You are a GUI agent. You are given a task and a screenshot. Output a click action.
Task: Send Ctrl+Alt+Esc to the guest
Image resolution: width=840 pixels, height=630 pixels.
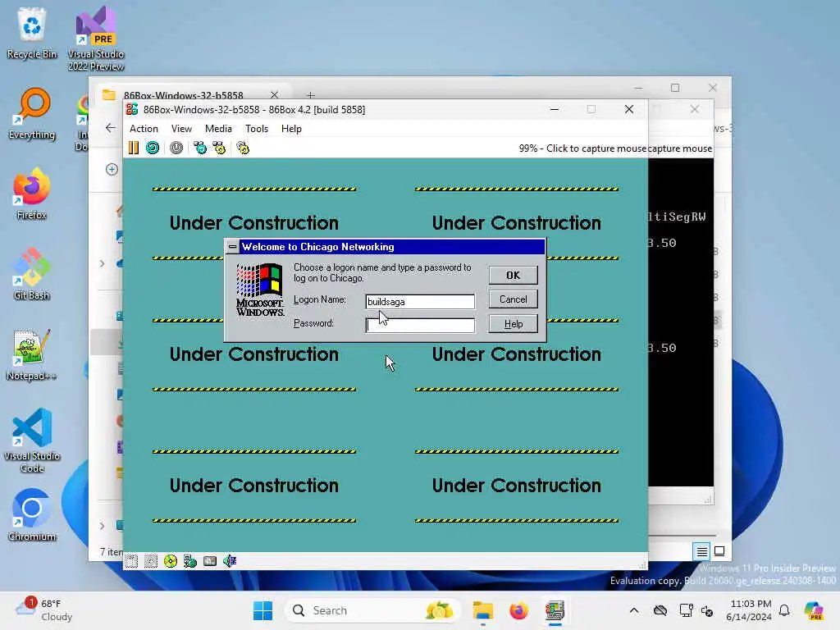coord(219,148)
